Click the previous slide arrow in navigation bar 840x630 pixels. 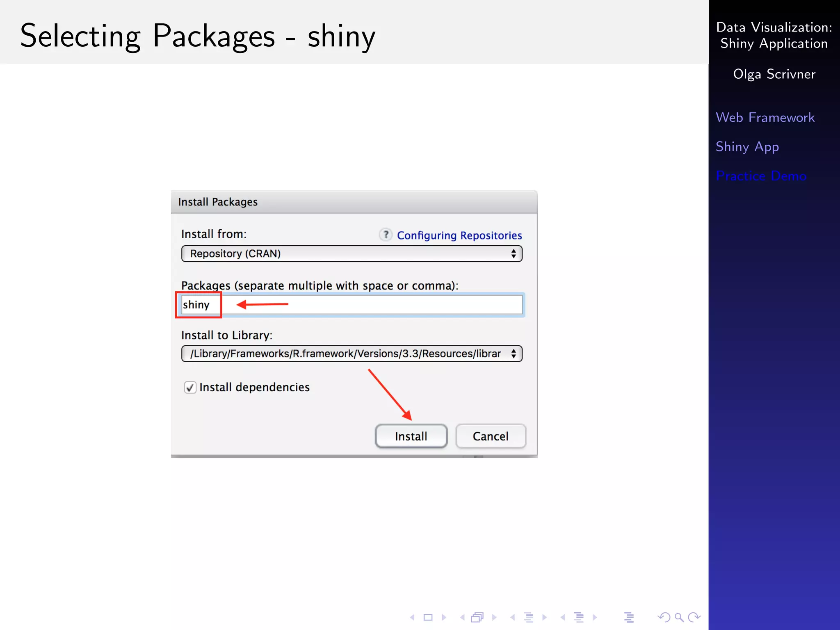coord(412,617)
